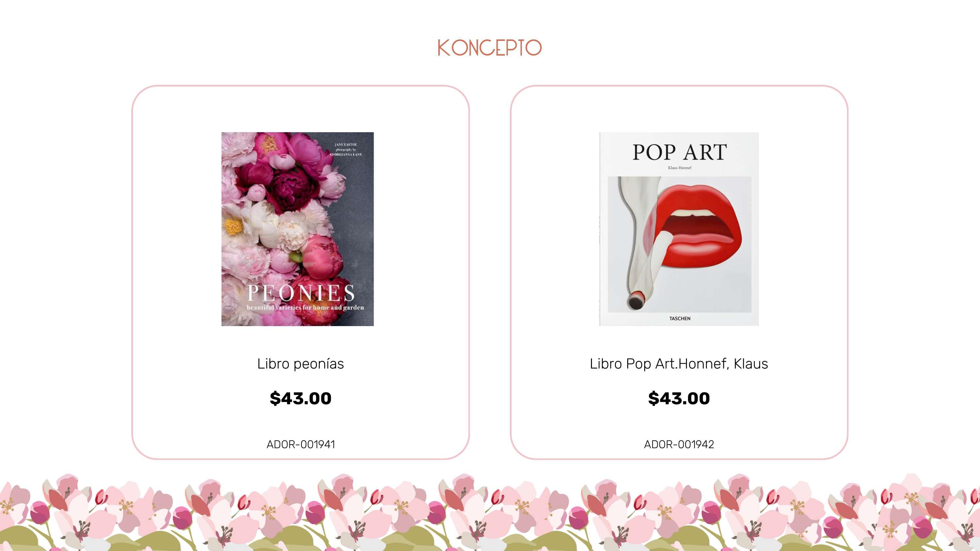Image resolution: width=980 pixels, height=551 pixels.
Task: Click the pink floral banner at the bottom
Action: tap(490, 512)
